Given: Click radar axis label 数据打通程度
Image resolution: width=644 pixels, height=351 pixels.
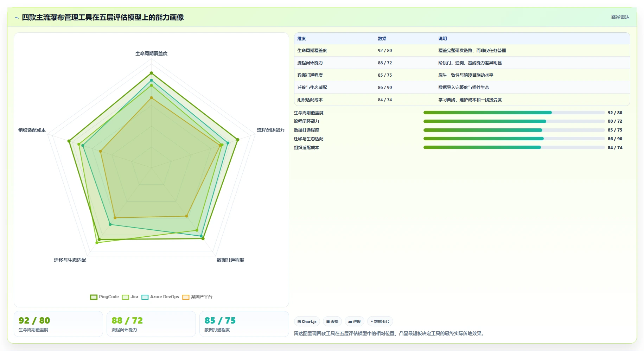Looking at the screenshot, I should [230, 260].
